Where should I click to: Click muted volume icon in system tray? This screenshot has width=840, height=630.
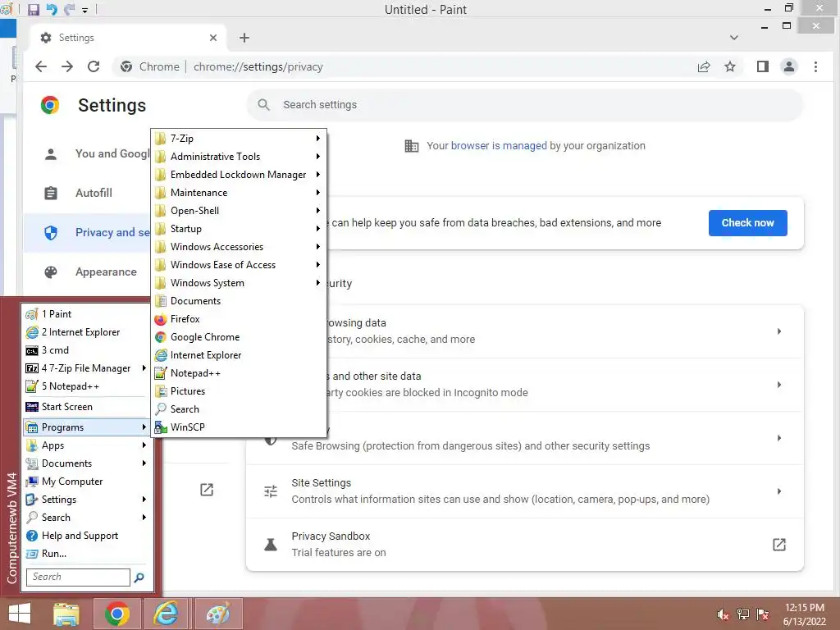(724, 614)
